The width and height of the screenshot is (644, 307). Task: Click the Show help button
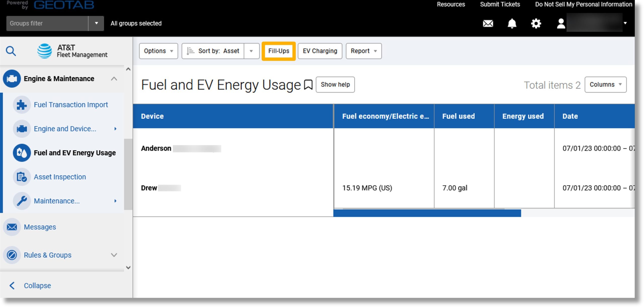click(x=335, y=84)
